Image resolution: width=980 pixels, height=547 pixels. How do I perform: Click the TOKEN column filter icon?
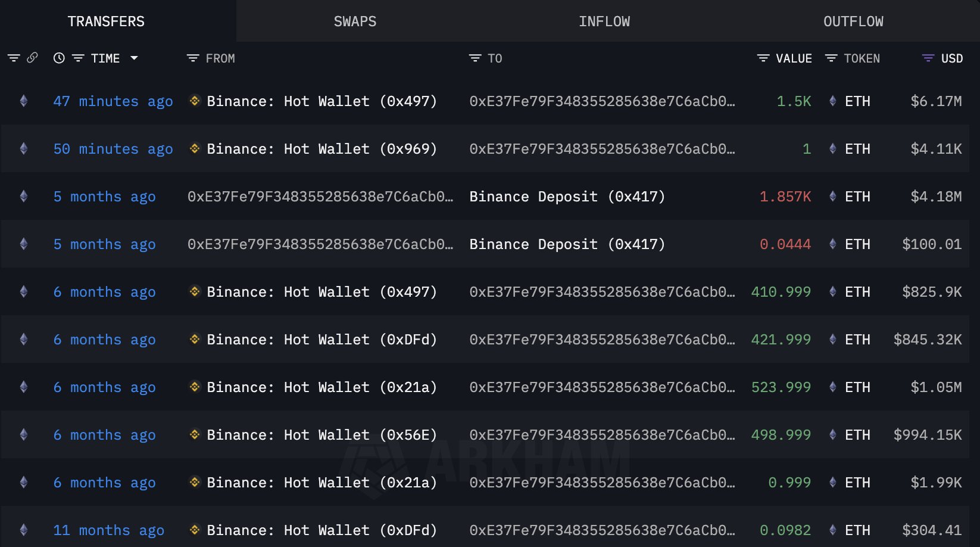click(831, 58)
